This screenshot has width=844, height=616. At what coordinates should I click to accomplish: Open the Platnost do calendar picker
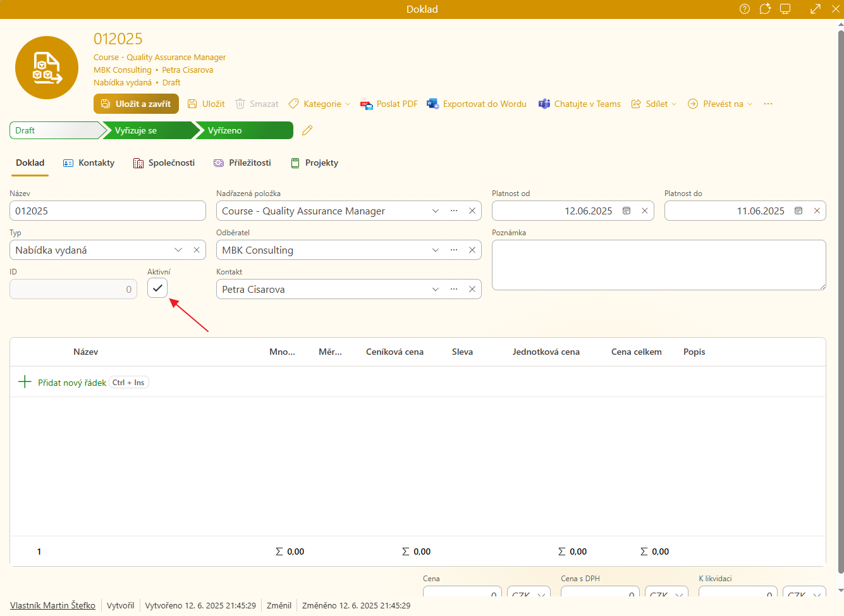coord(798,211)
